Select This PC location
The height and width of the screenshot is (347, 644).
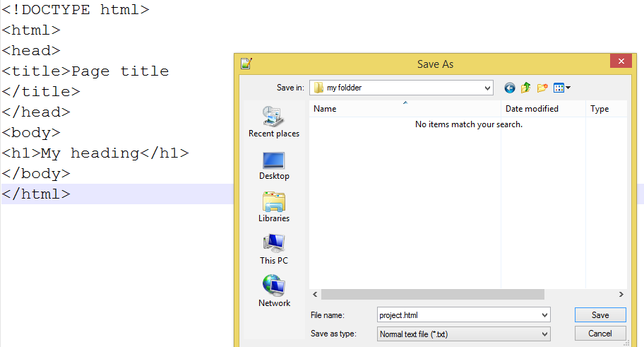click(274, 250)
